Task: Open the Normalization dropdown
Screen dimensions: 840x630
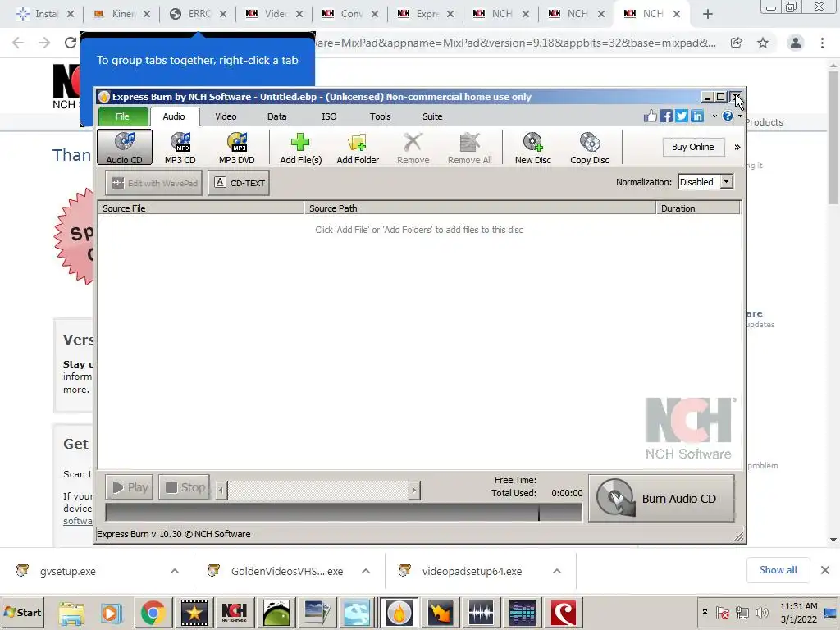Action: point(705,182)
